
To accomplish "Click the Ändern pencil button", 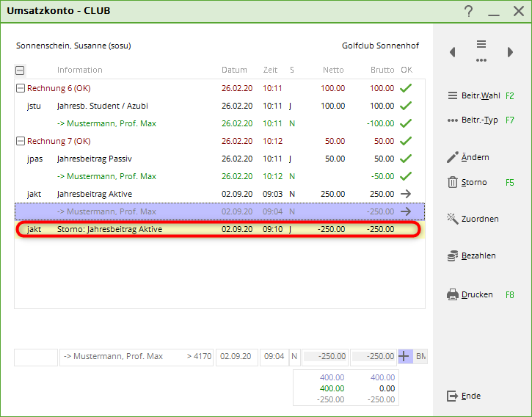I will coord(468,157).
